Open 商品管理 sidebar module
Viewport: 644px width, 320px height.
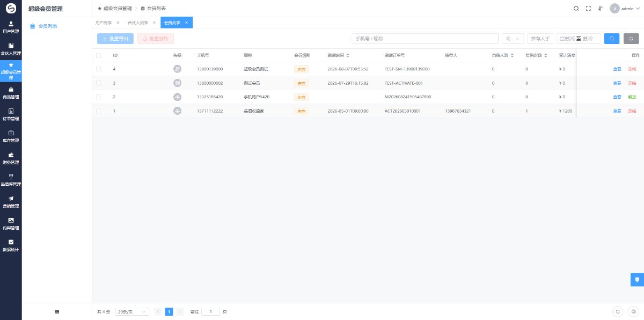click(x=11, y=92)
